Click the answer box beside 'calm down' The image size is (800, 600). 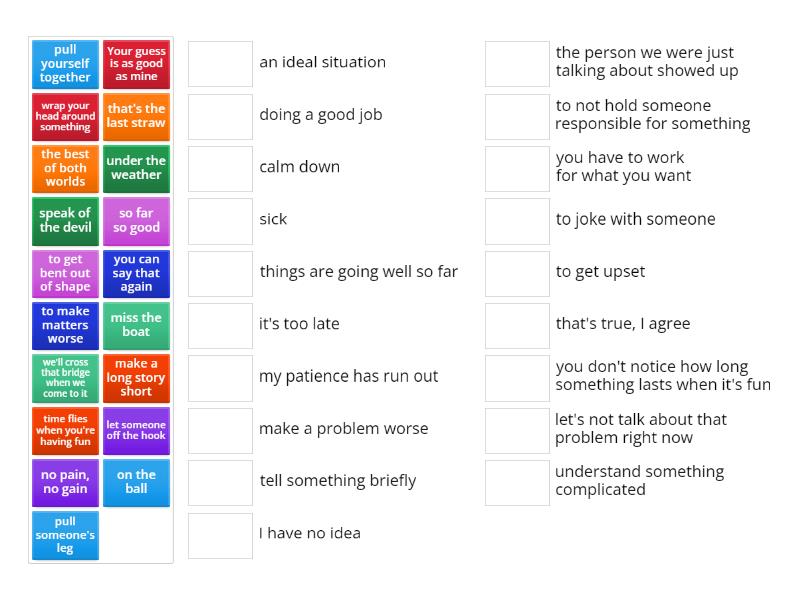point(219,167)
